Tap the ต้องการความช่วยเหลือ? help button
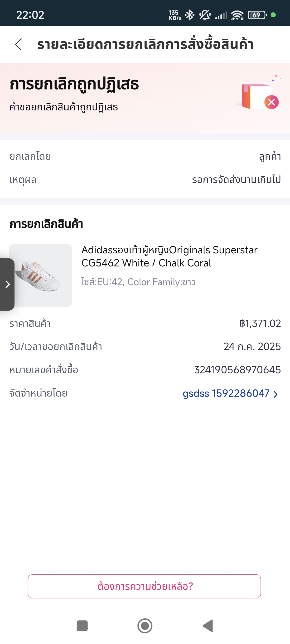This screenshot has height=644, width=290. pyautogui.click(x=144, y=586)
